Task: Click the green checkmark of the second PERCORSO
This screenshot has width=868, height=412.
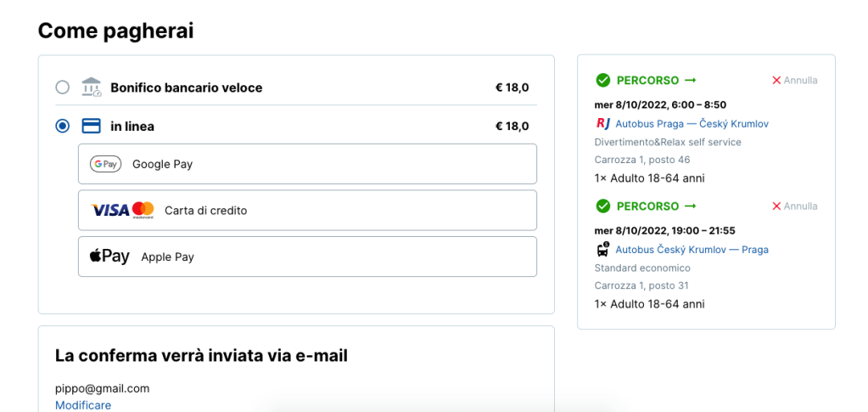Action: (x=603, y=206)
